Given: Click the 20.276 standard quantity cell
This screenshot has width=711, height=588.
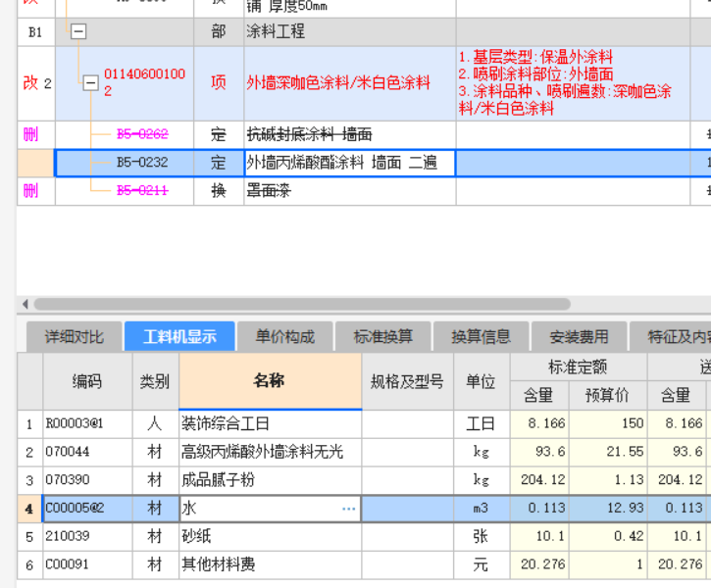Looking at the screenshot, I should point(539,564).
